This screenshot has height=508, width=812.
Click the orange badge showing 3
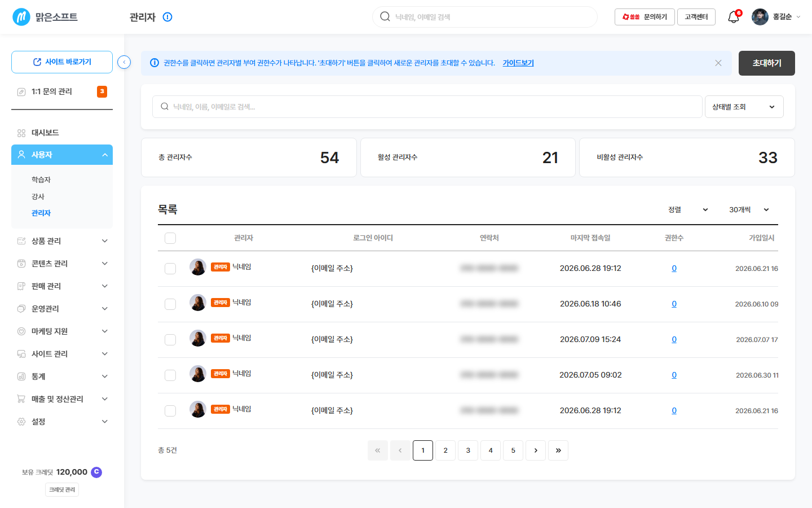pyautogui.click(x=102, y=91)
